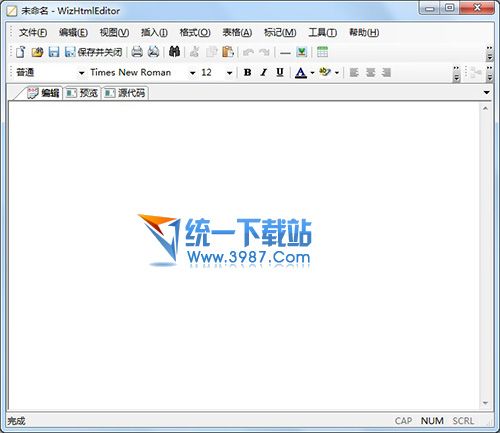Open 格式(O) menu
The width and height of the screenshot is (500, 433).
195,32
